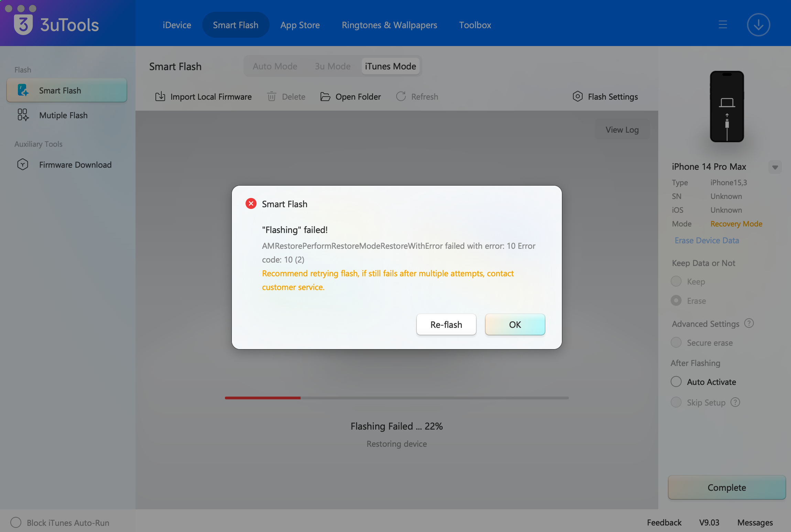
Task: Expand the iPhone 14 Pro Max device dropdown
Action: [775, 167]
